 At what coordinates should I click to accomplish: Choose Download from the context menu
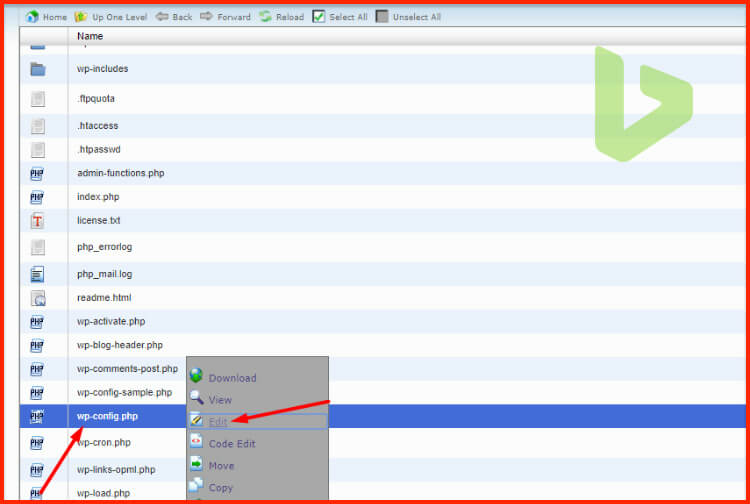pos(232,378)
